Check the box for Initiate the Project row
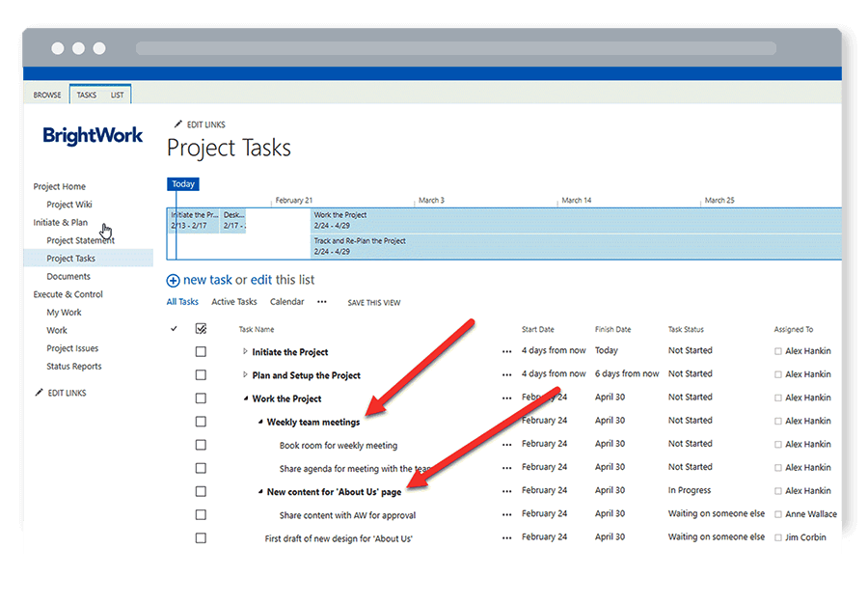Image resolution: width=868 pixels, height=604 pixels. 201,352
